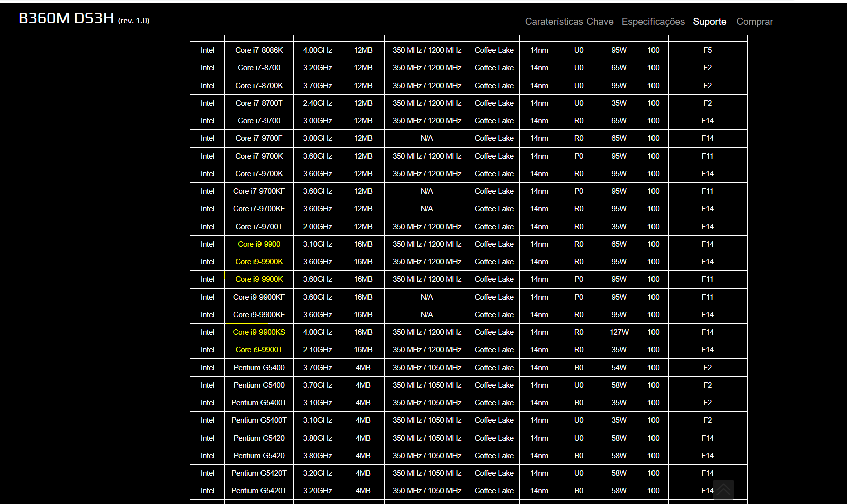Image resolution: width=847 pixels, height=504 pixels.
Task: Click the Pentium G5400 cell with B0 stepping
Action: [259, 368]
